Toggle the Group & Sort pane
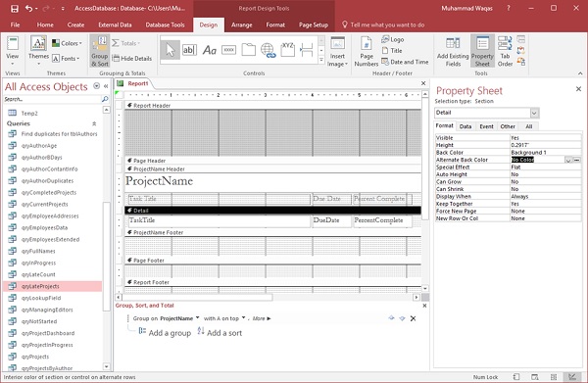 (99, 51)
